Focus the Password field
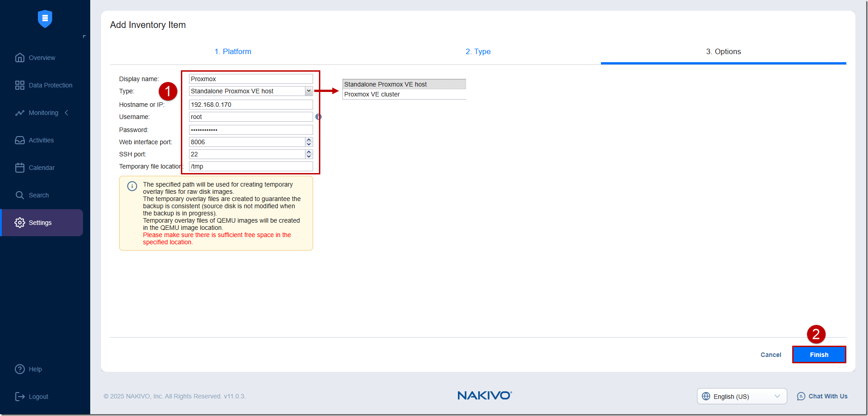Viewport: 868px width, 416px height. (x=251, y=130)
